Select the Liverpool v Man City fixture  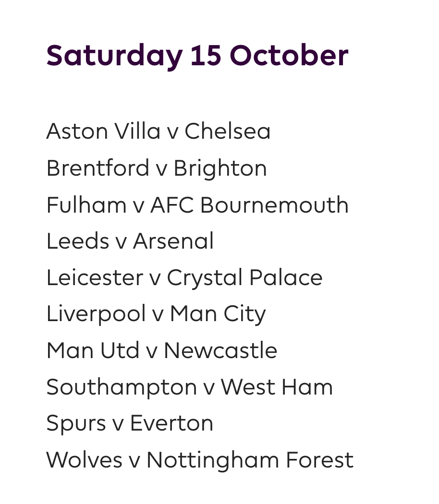[156, 314]
